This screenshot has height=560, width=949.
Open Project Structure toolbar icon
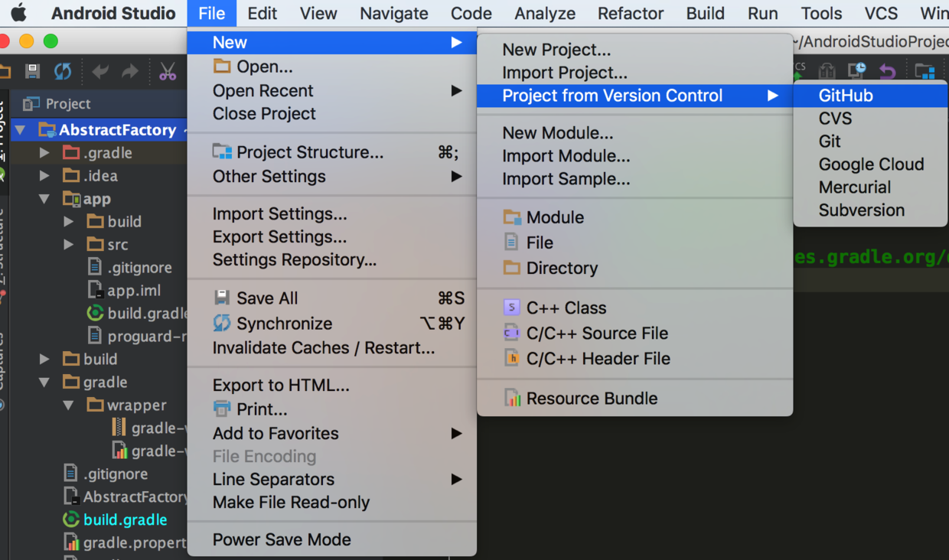(925, 72)
